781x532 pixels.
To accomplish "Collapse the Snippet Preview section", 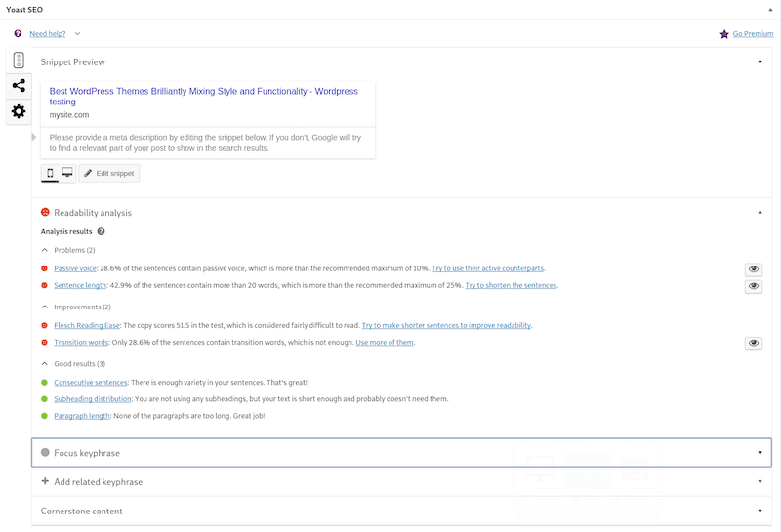I will coord(760,61).
